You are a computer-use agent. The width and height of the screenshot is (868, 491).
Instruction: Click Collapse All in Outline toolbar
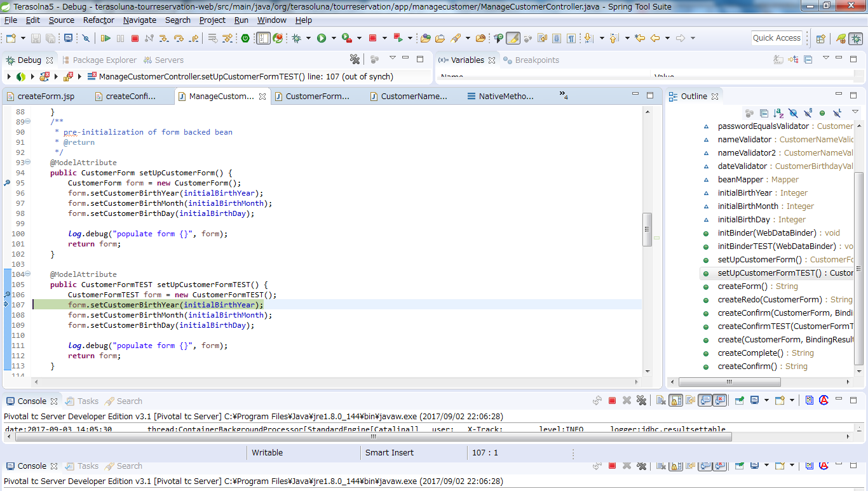click(764, 113)
